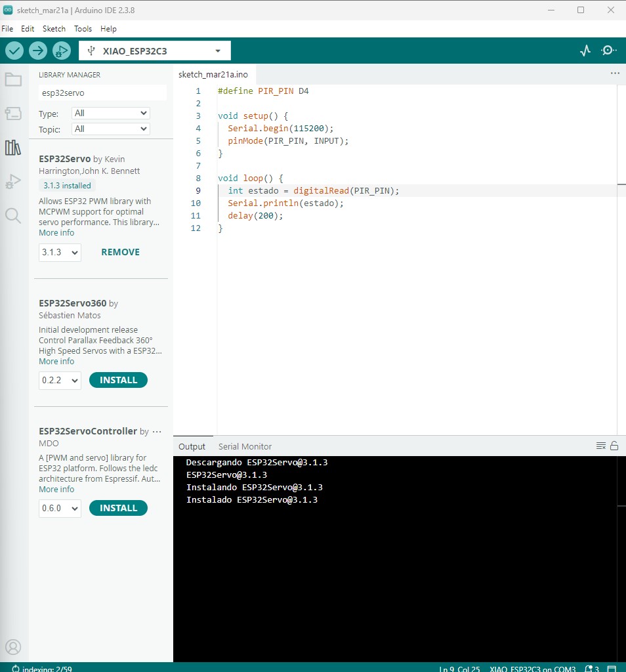The height and width of the screenshot is (672, 626).
Task: Open ESP32ServoController more options ellipsis
Action: 157,431
